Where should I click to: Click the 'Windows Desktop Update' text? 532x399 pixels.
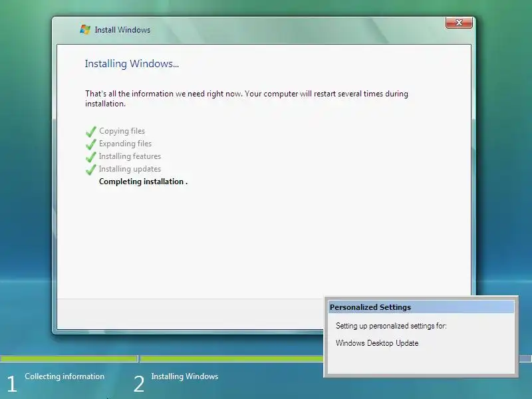click(377, 343)
